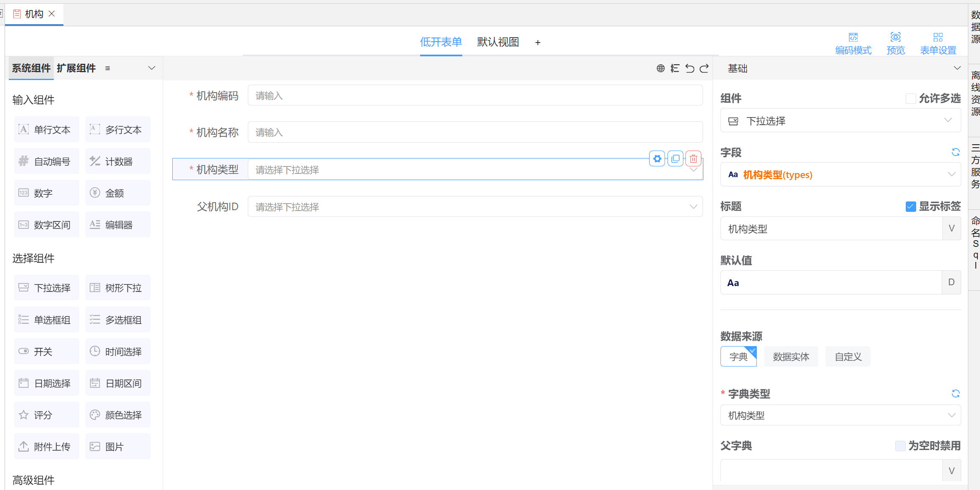980x490 pixels.
Task: Enable 允许多选 checkbox
Action: (x=911, y=98)
